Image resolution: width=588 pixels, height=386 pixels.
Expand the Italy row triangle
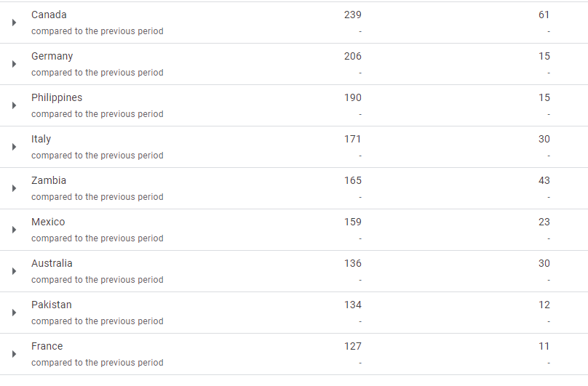click(14, 147)
